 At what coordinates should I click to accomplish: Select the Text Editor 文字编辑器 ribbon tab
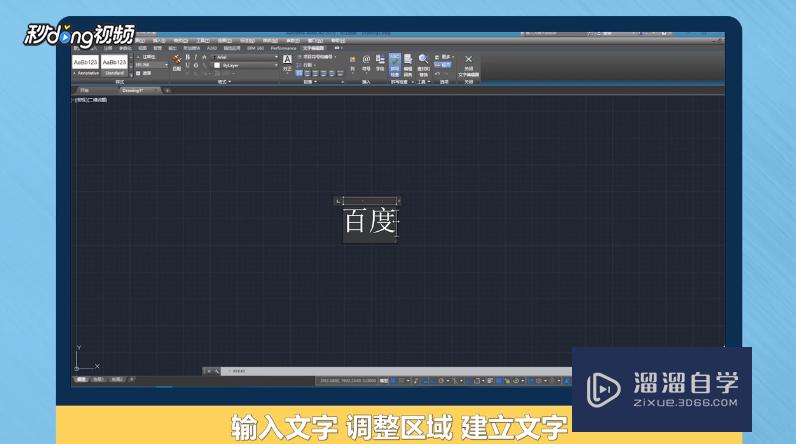313,48
